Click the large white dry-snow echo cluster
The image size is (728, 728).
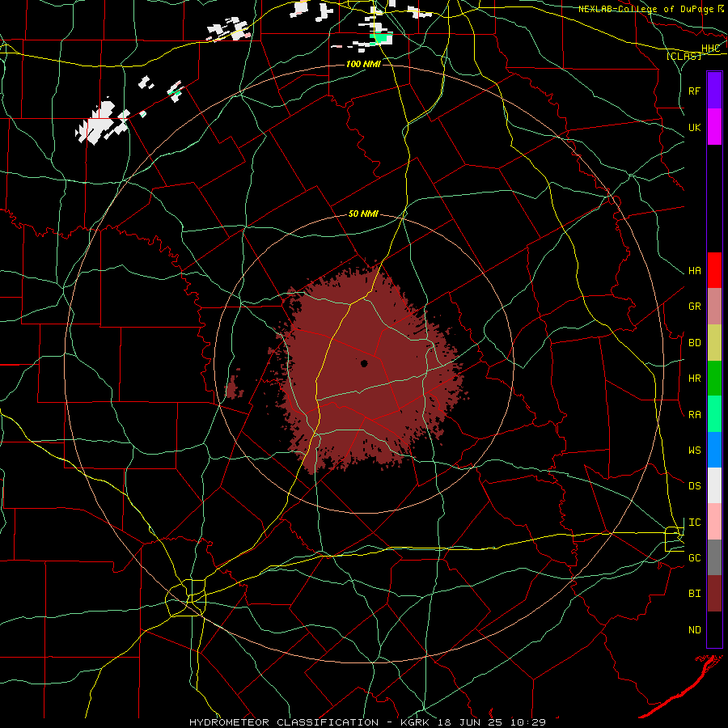[102, 121]
